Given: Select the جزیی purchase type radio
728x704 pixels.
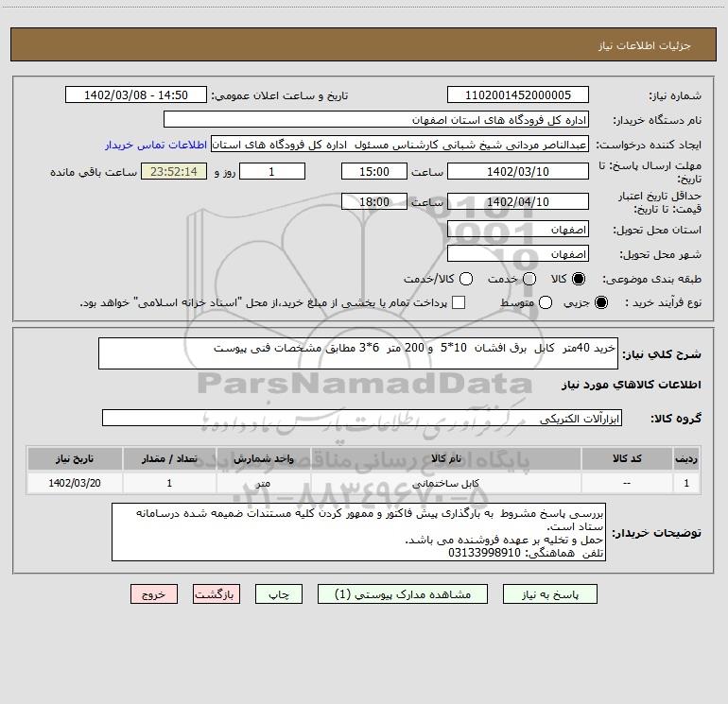Looking at the screenshot, I should click(600, 302).
